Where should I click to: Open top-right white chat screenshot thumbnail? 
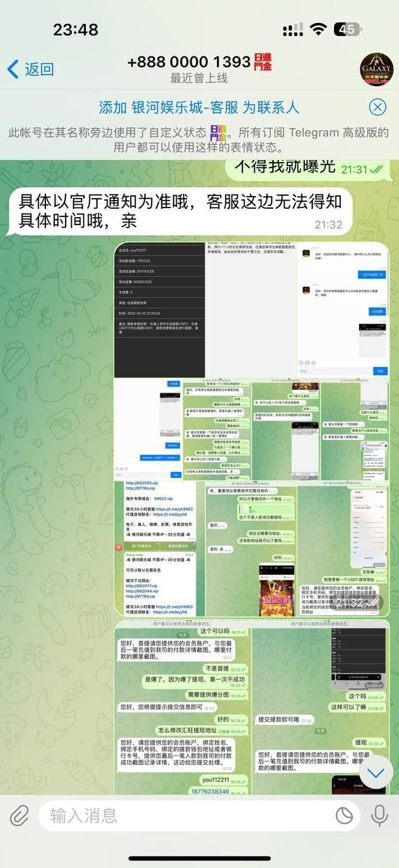(343, 310)
